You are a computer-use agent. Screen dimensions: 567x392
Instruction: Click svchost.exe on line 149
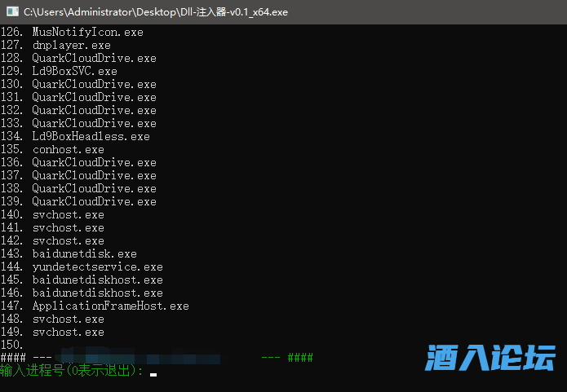click(x=68, y=332)
